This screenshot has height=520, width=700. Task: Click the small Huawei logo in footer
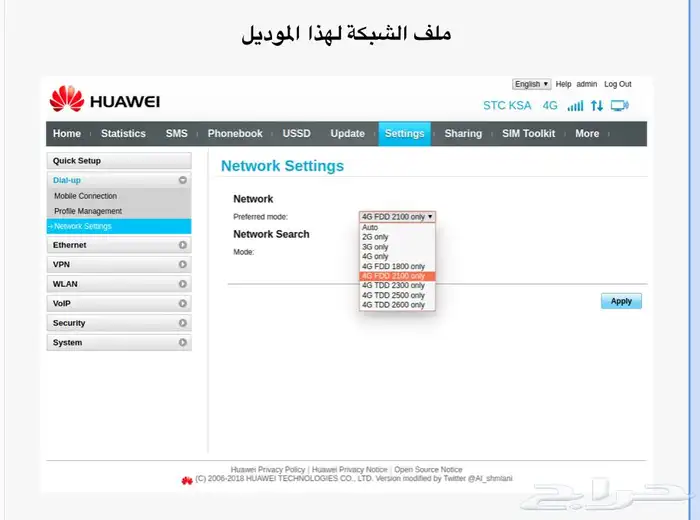(187, 480)
